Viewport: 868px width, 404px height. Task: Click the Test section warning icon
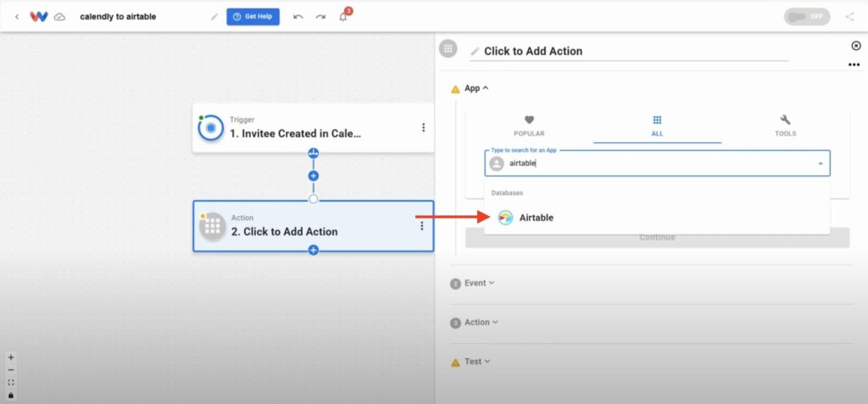[455, 362]
